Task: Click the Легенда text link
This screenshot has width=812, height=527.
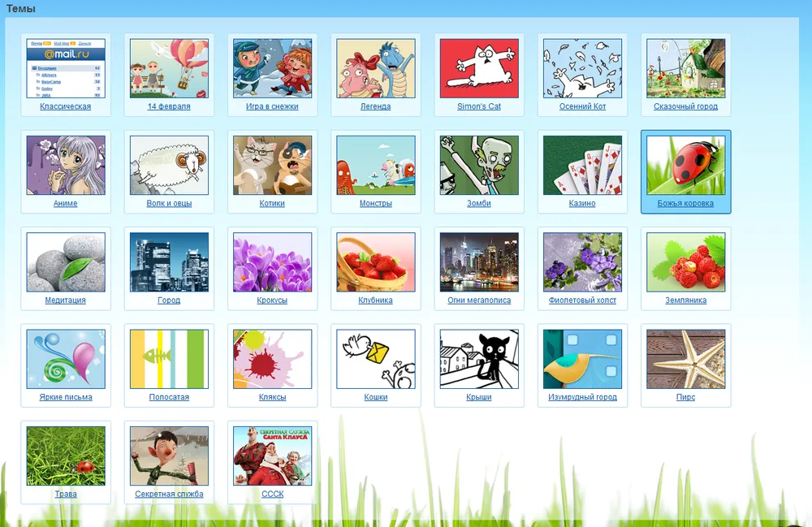Action: click(x=375, y=106)
